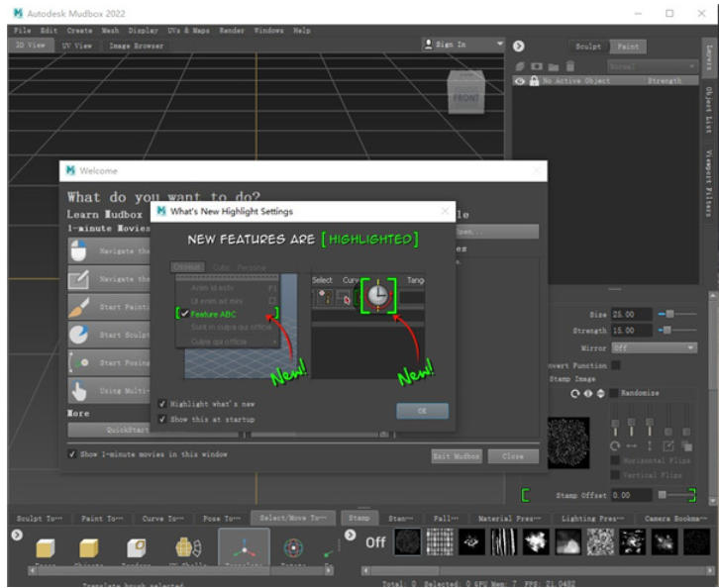
Task: Choose the Faces selection tool
Action: pyautogui.click(x=45, y=549)
